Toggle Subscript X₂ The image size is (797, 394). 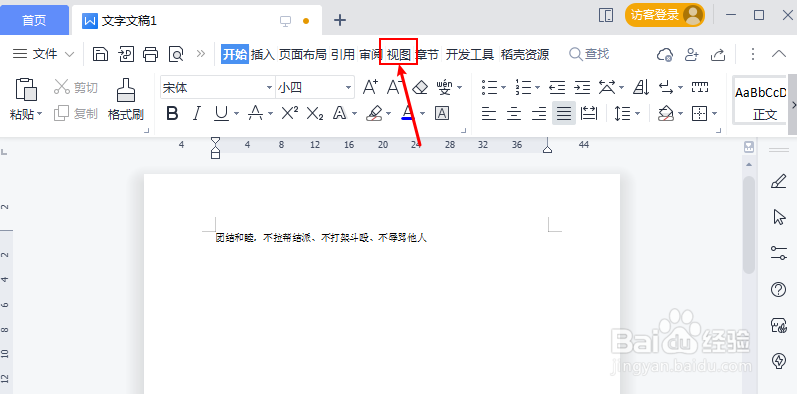315,114
